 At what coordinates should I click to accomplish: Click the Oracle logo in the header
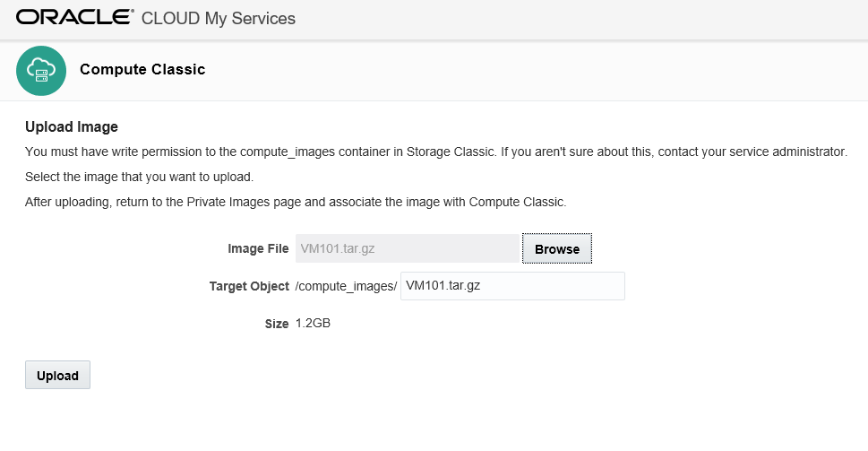coord(74,17)
